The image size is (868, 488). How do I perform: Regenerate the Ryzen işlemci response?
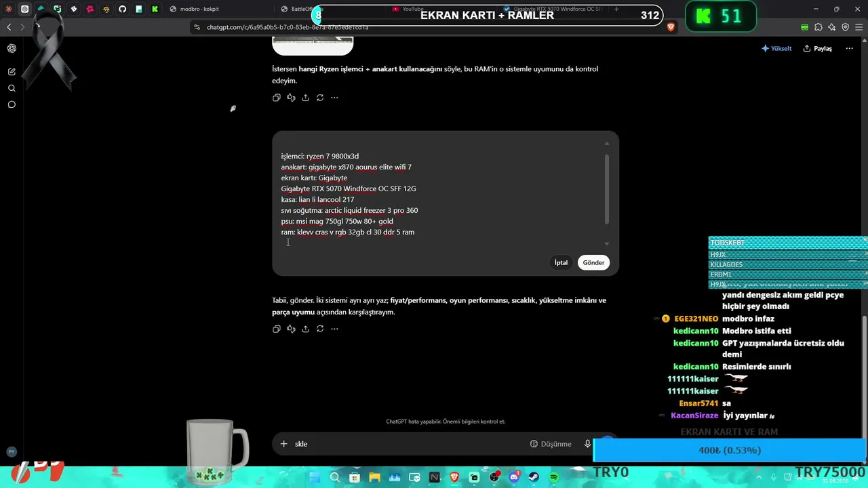pyautogui.click(x=319, y=98)
